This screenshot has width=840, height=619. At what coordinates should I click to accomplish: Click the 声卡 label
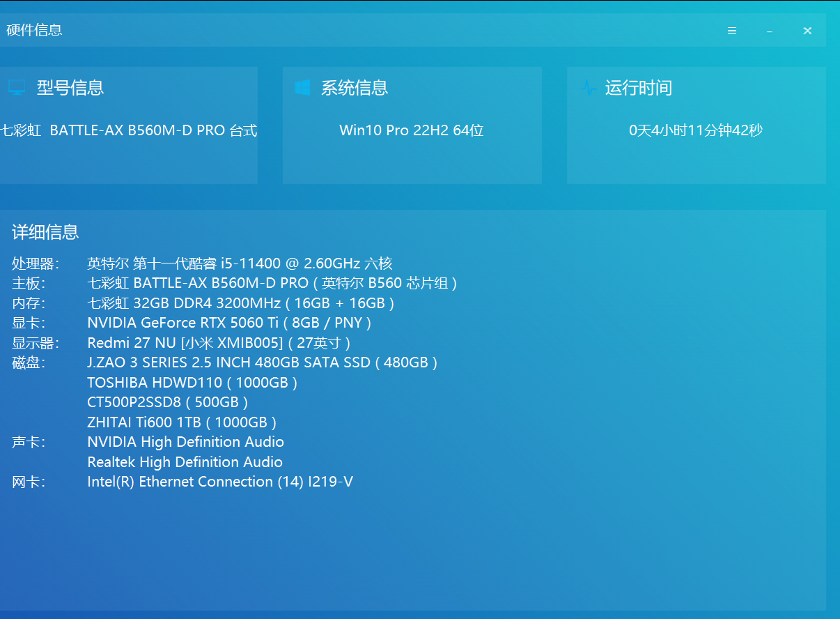coord(29,442)
